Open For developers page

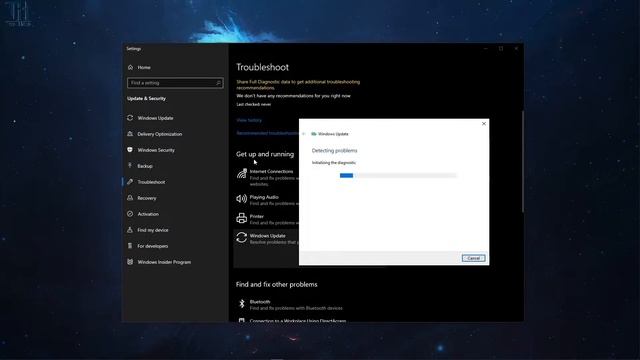pyautogui.click(x=153, y=246)
